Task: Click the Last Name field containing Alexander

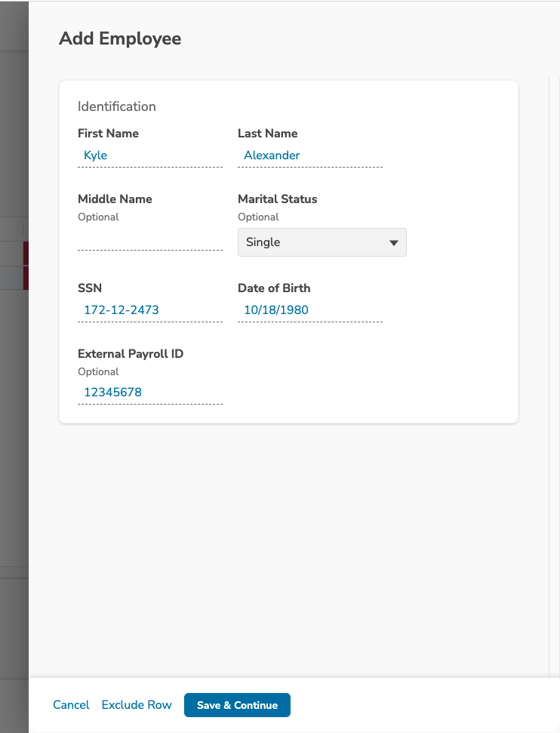Action: 310,156
